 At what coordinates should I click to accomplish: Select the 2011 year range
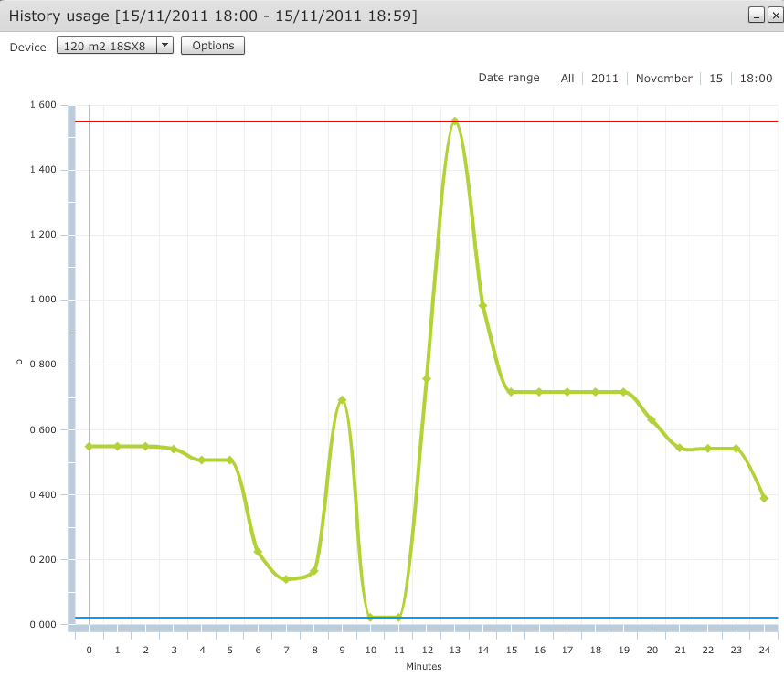[x=605, y=79]
